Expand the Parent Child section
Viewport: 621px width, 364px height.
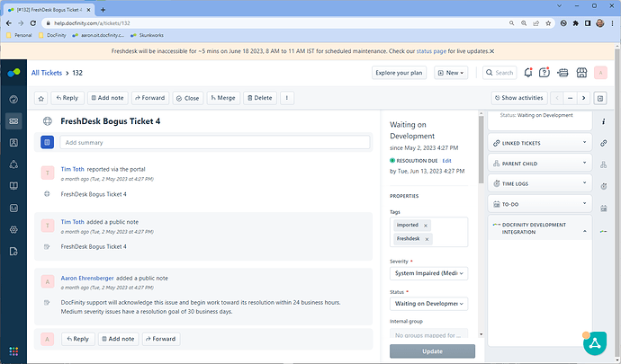[540, 164]
